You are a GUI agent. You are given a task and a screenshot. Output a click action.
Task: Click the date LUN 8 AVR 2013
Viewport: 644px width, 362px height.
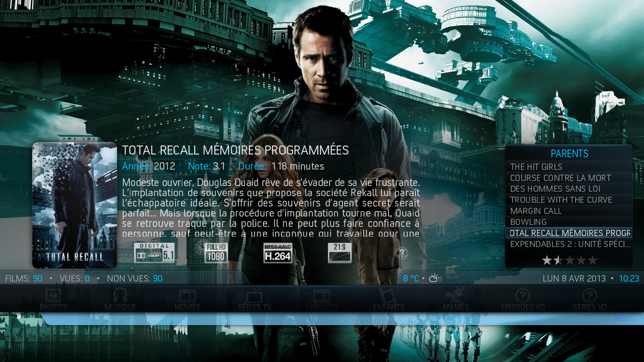(574, 279)
